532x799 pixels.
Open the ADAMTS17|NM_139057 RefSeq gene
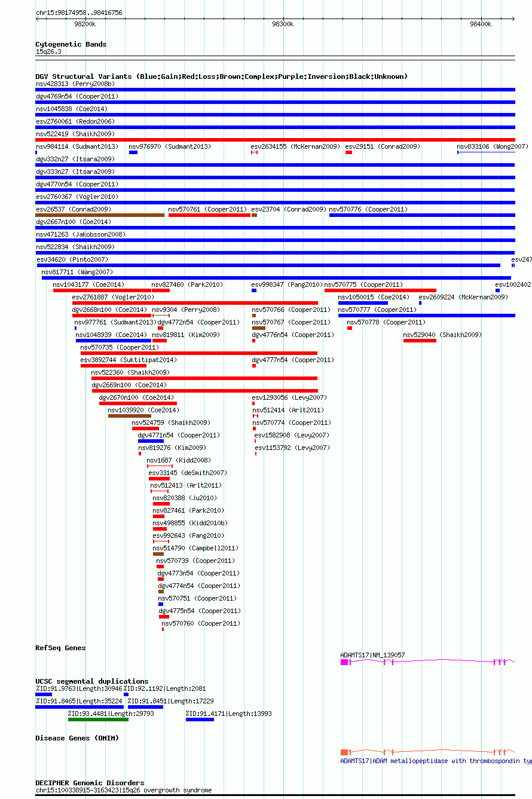click(372, 655)
